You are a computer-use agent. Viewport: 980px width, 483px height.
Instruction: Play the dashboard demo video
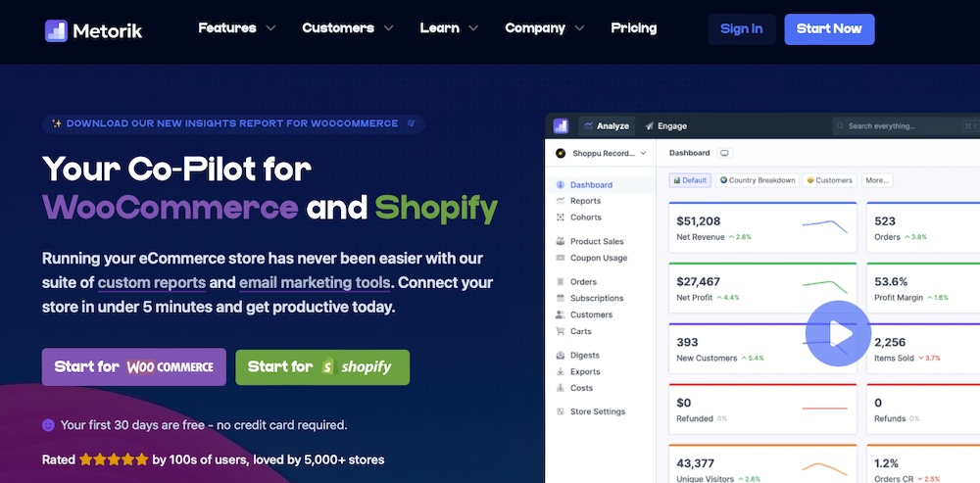pyautogui.click(x=838, y=334)
